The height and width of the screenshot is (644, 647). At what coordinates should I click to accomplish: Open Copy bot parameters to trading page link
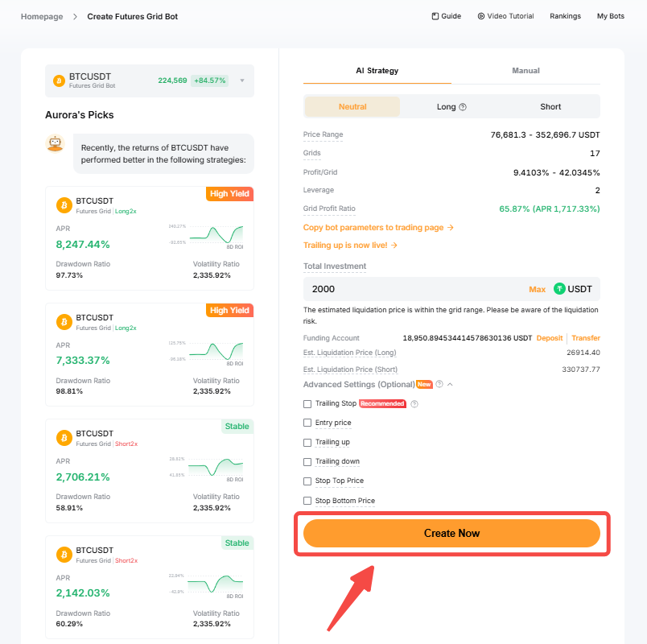point(378,228)
